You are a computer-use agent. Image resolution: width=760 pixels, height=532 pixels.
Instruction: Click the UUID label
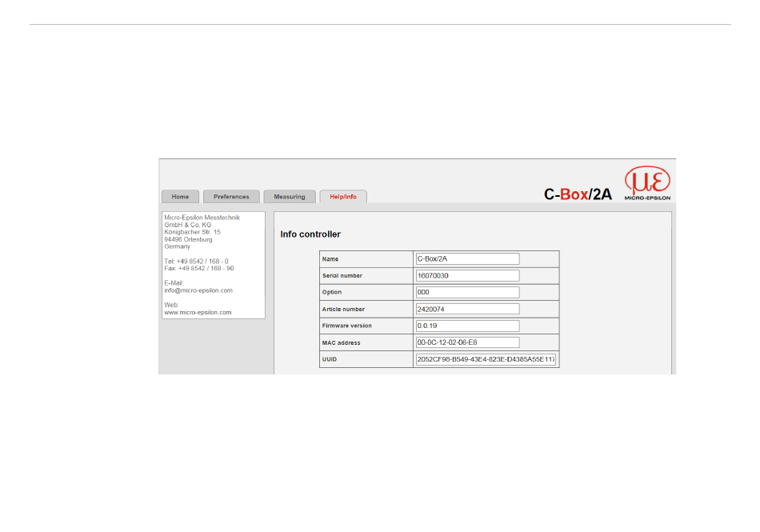[330, 359]
